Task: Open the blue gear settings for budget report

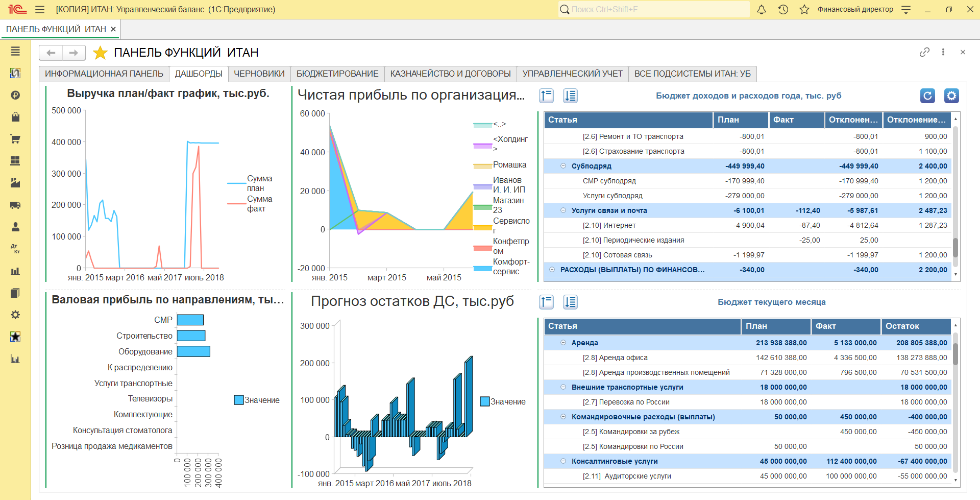Action: click(951, 96)
